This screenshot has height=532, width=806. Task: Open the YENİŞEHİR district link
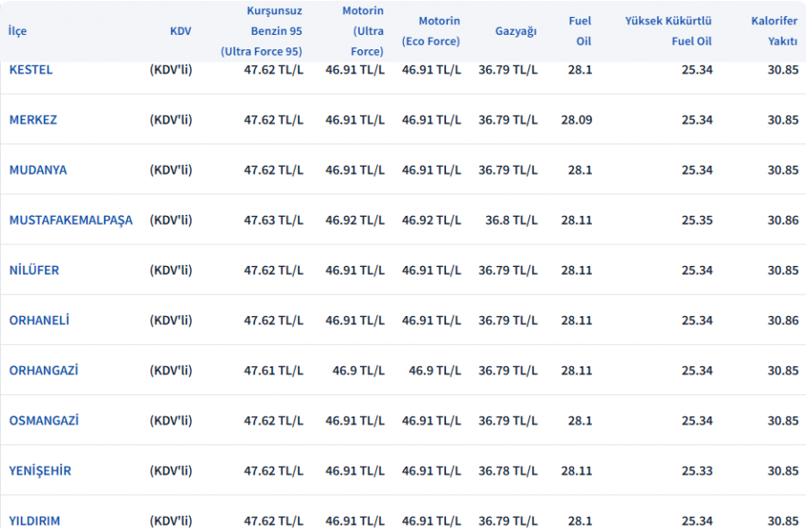point(40,471)
